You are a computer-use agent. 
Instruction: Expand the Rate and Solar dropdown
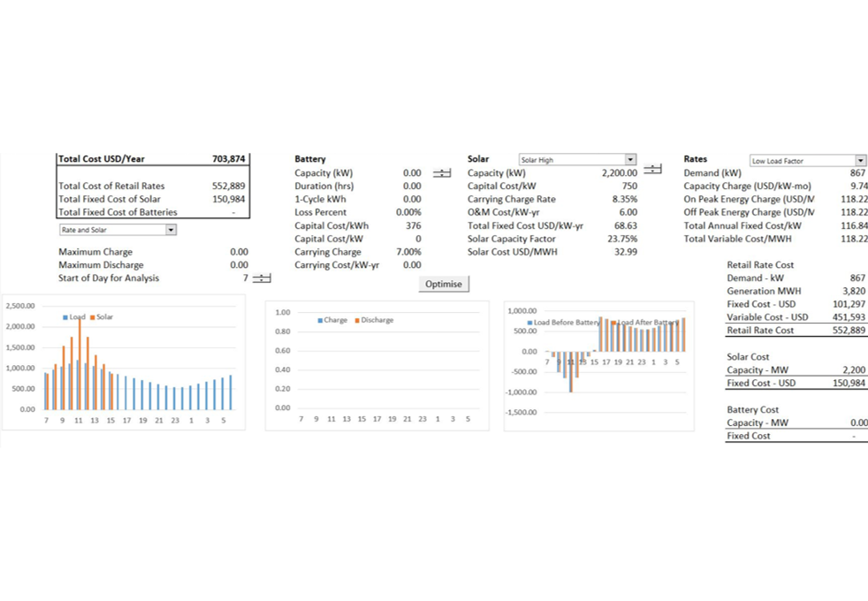click(x=171, y=230)
